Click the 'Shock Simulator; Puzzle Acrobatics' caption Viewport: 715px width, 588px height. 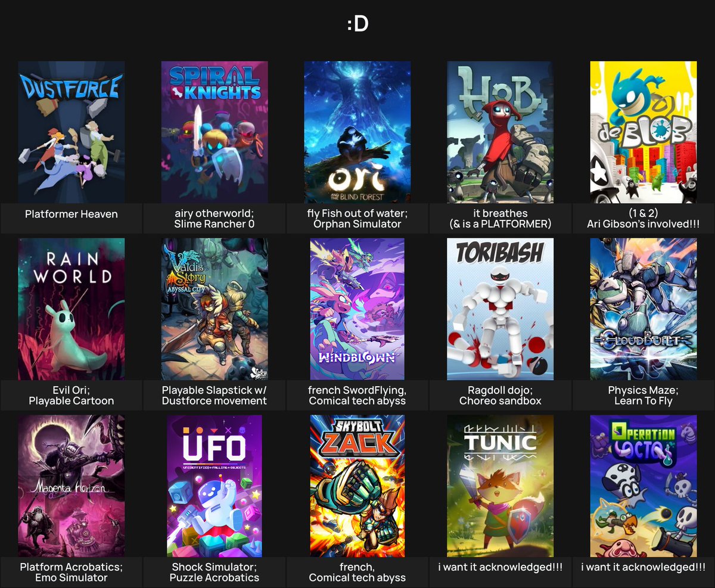214,573
